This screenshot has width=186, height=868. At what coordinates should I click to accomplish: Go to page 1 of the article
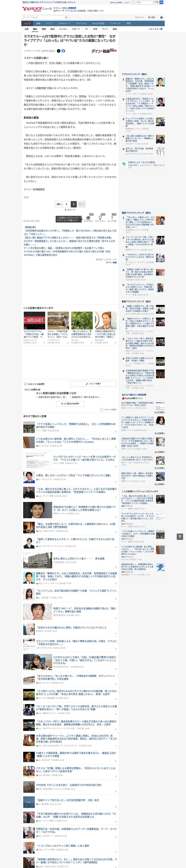coord(66,204)
